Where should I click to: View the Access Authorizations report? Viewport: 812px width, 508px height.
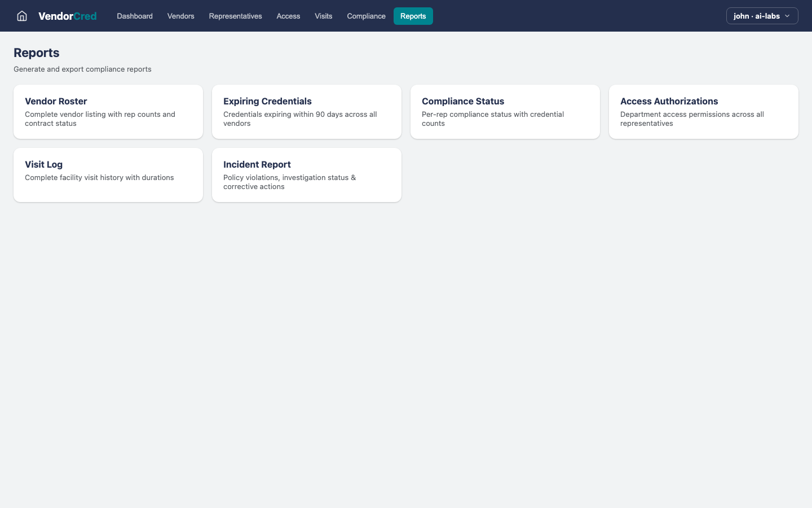click(704, 111)
